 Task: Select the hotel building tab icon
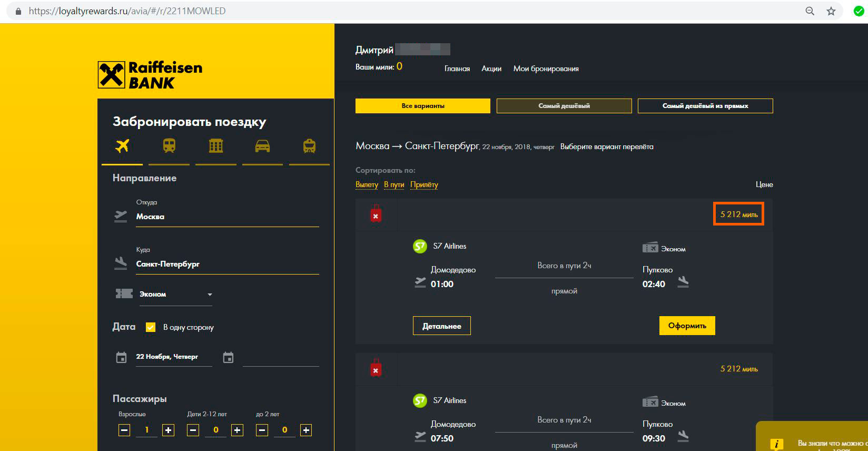tap(216, 146)
